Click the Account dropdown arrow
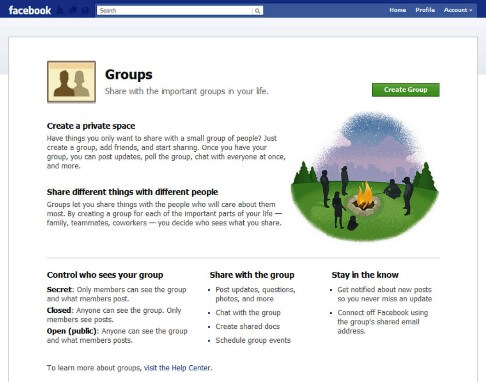The height and width of the screenshot is (382, 486). click(x=471, y=10)
